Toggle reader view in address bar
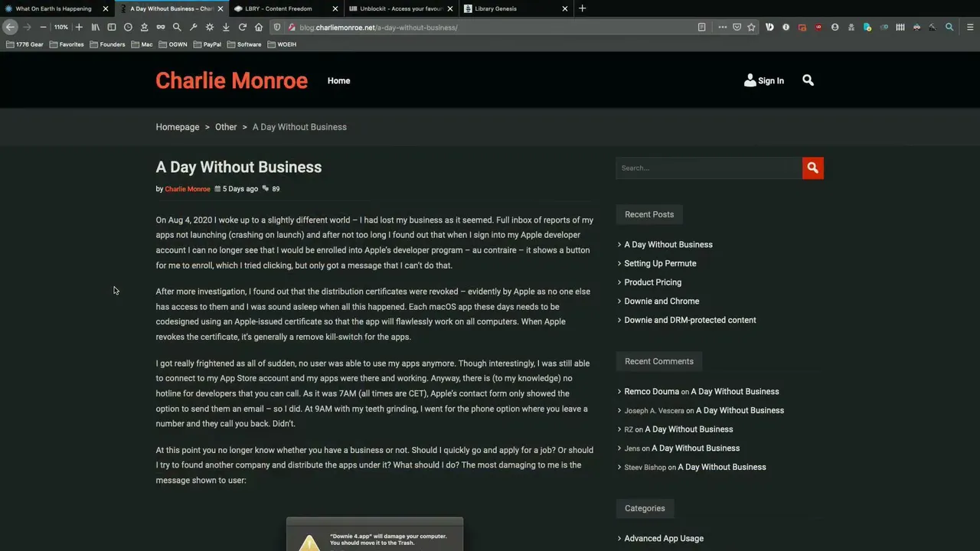 701,27
